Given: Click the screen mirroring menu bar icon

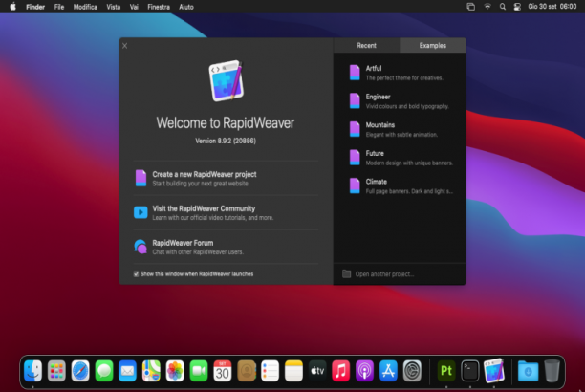Looking at the screenshot, I should tap(471, 7).
